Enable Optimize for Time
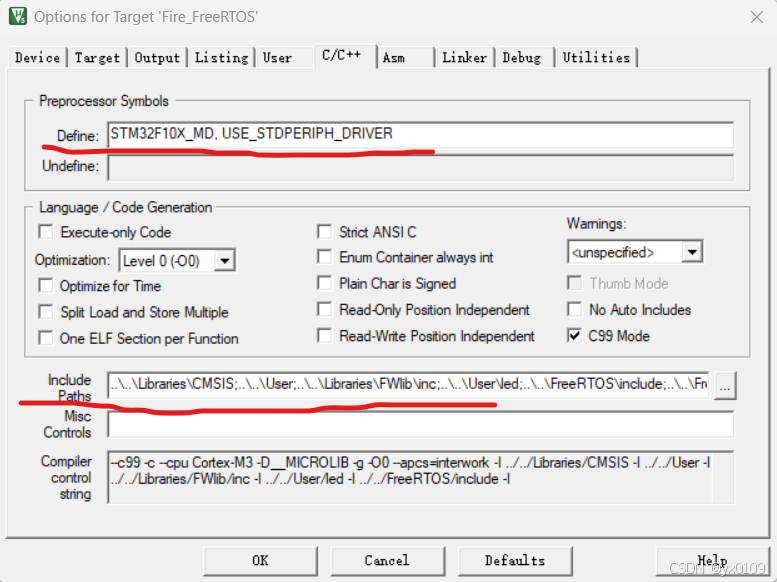777x582 pixels. (46, 286)
